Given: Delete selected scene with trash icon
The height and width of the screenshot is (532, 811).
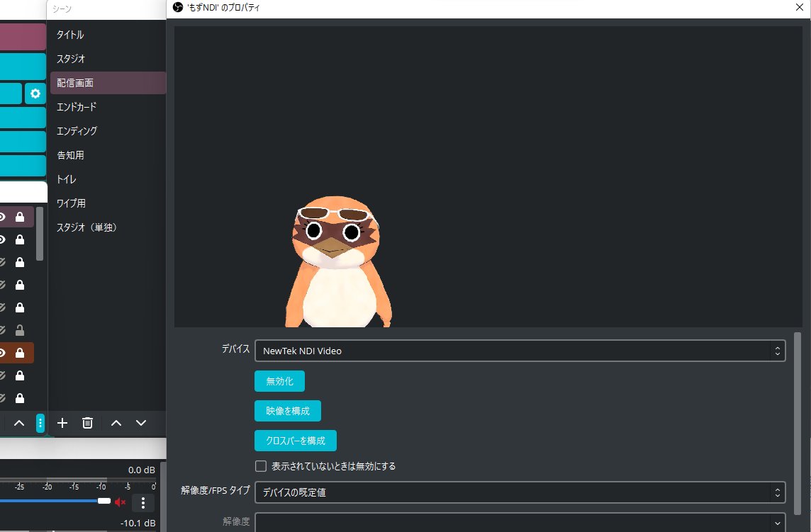Looking at the screenshot, I should (87, 423).
